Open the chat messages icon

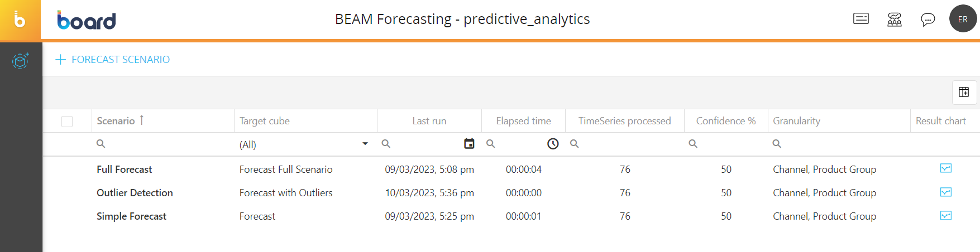(928, 20)
